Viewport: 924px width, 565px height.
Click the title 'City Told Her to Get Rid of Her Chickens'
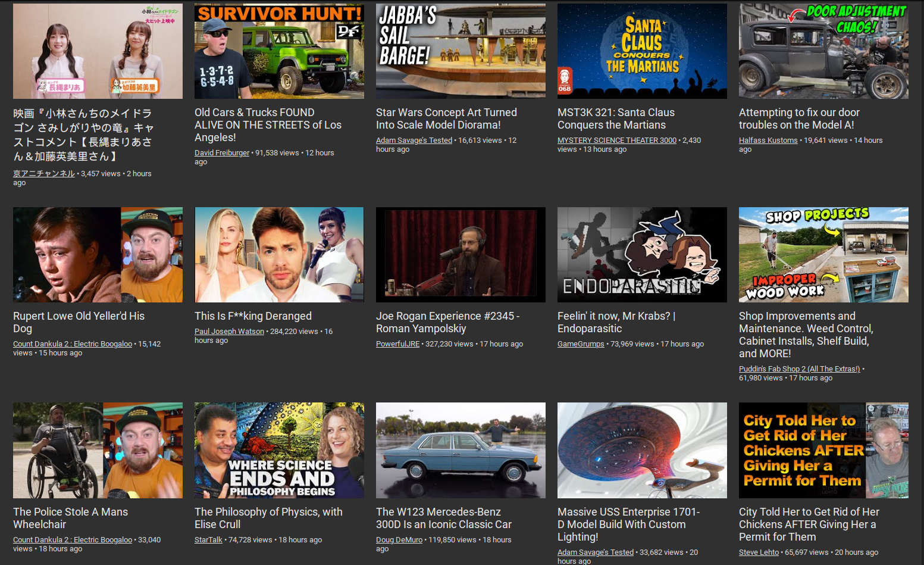pos(809,525)
